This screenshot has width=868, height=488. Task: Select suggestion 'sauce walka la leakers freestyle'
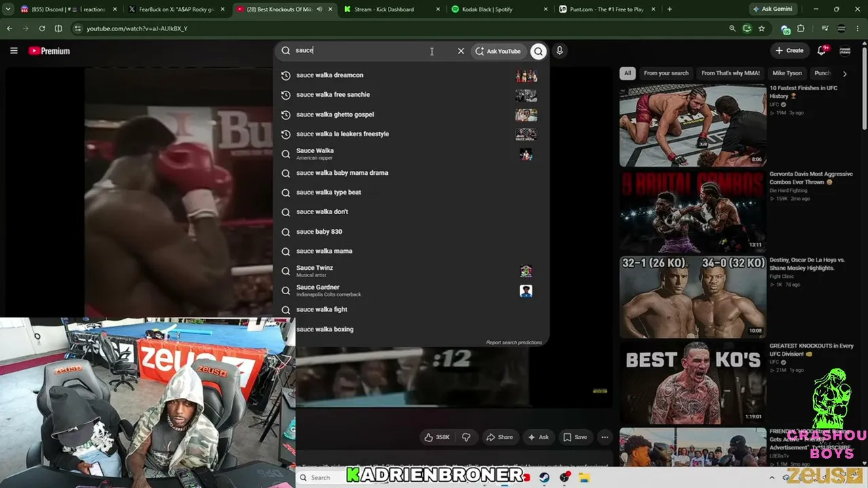click(411, 134)
